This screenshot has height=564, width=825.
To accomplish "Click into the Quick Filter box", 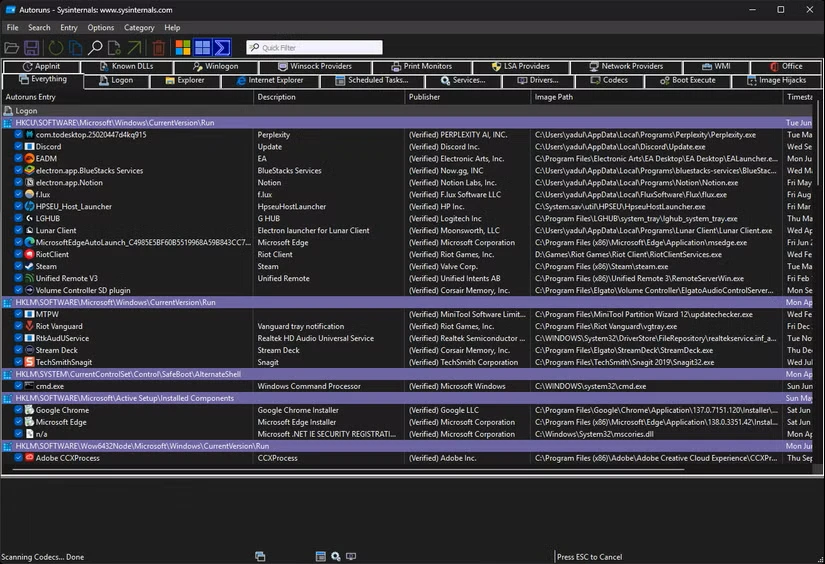I will 319,47.
